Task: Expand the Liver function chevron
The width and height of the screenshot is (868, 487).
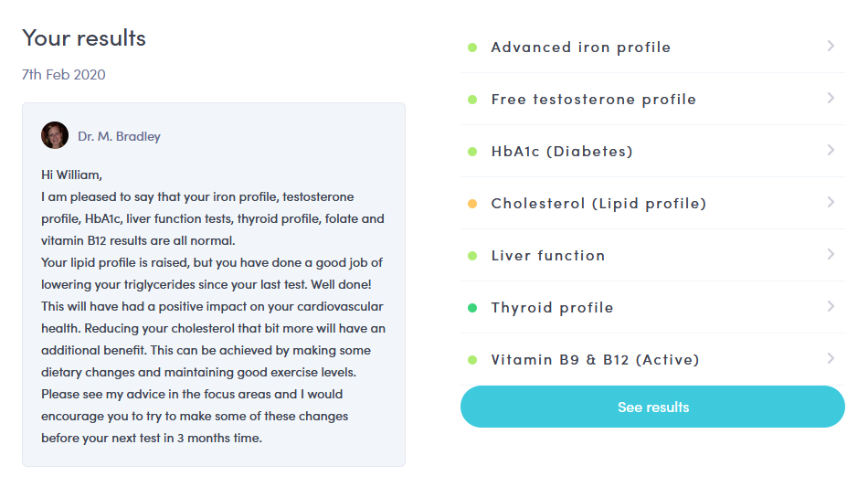Action: (831, 254)
